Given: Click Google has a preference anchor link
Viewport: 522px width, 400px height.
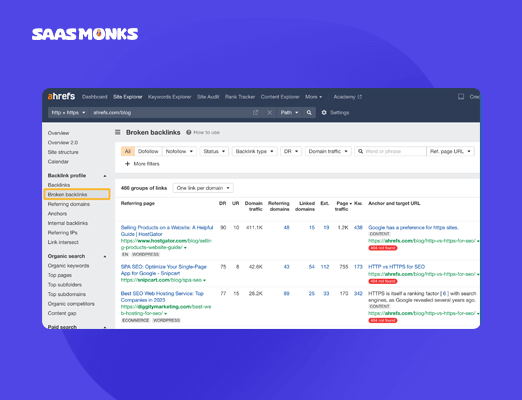Looking at the screenshot, I should coord(413,228).
